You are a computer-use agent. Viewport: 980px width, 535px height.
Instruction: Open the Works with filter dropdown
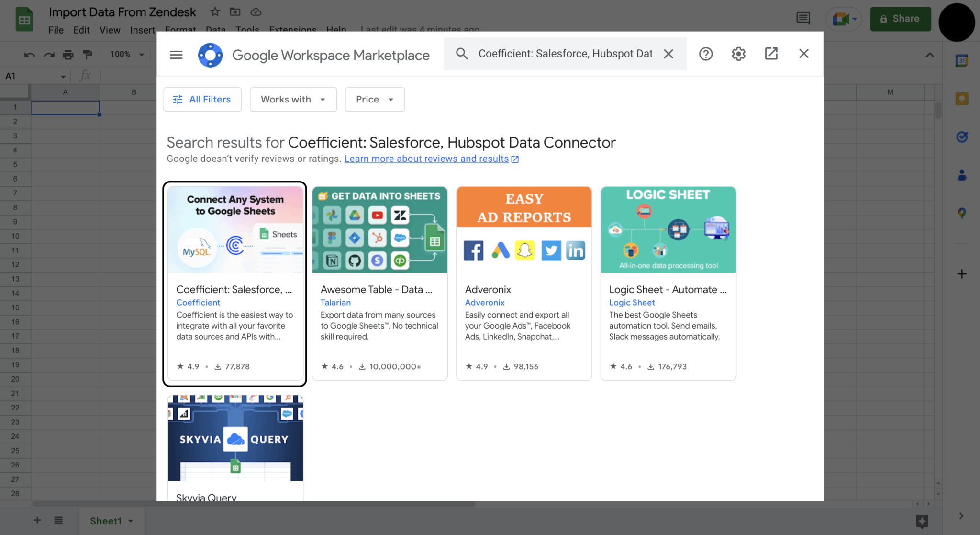tap(293, 99)
